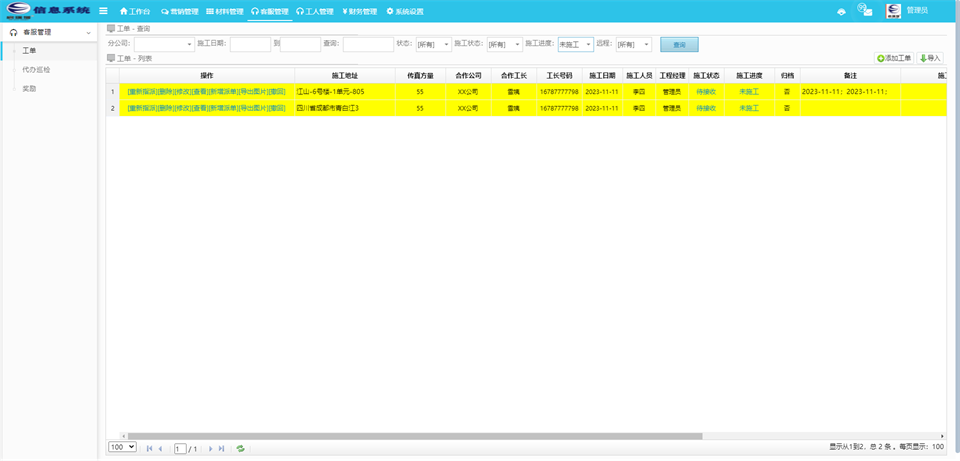Screen dimensions: 960x461
Task: Go to the first page arrow
Action: [x=150, y=449]
